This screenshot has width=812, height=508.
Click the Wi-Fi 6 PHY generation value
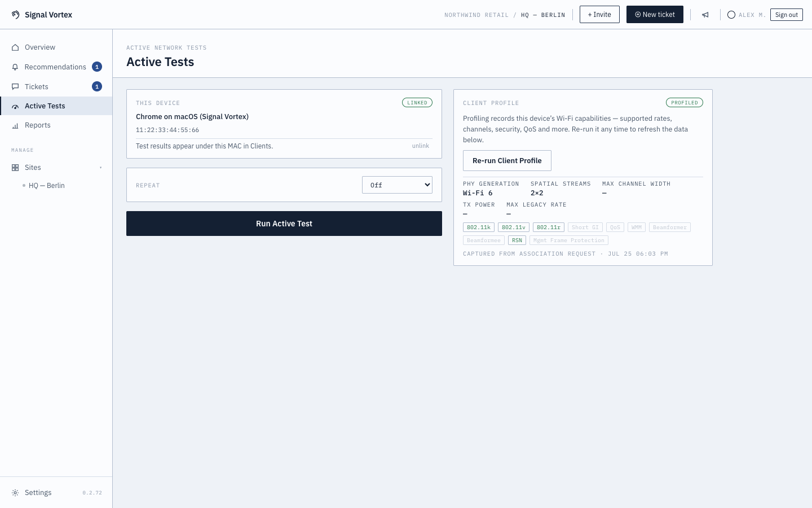[x=478, y=193]
